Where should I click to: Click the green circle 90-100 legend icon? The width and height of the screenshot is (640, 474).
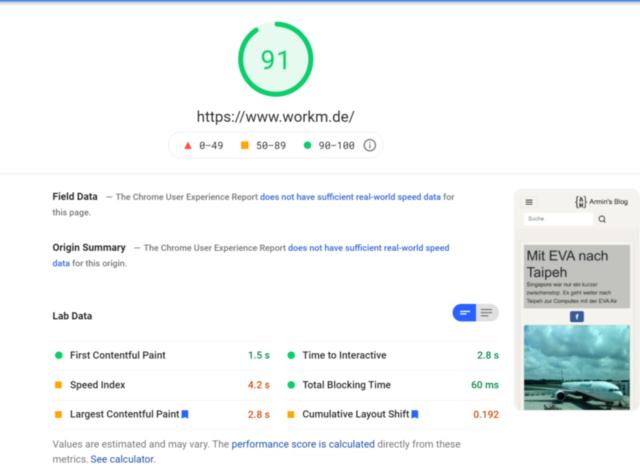coord(307,145)
